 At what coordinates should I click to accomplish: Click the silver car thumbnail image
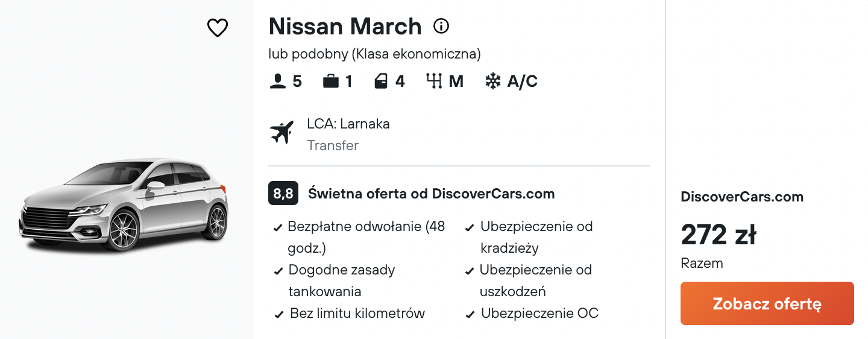tap(124, 204)
